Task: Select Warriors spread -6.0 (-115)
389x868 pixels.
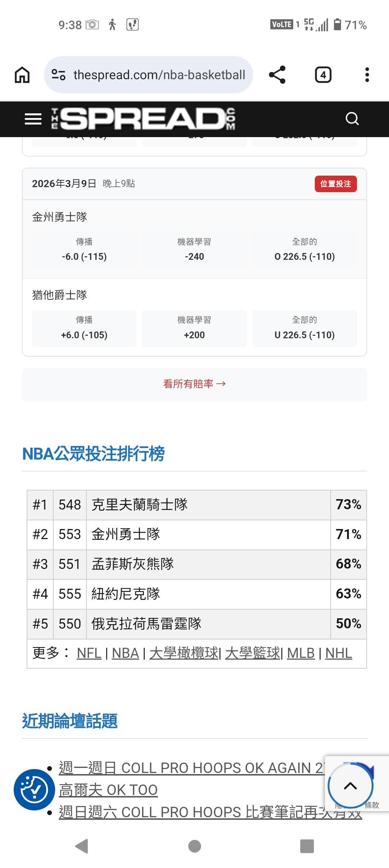Action: click(84, 250)
